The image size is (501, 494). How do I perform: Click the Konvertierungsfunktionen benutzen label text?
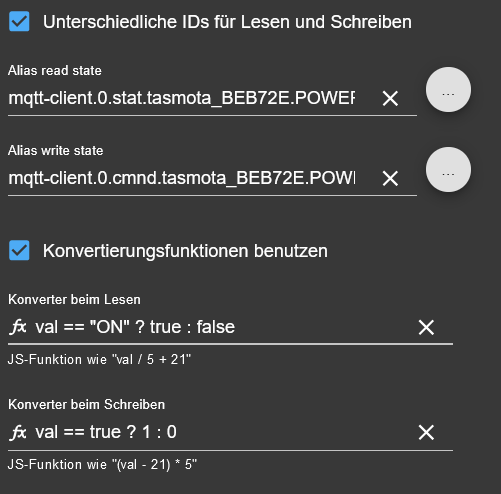click(185, 251)
